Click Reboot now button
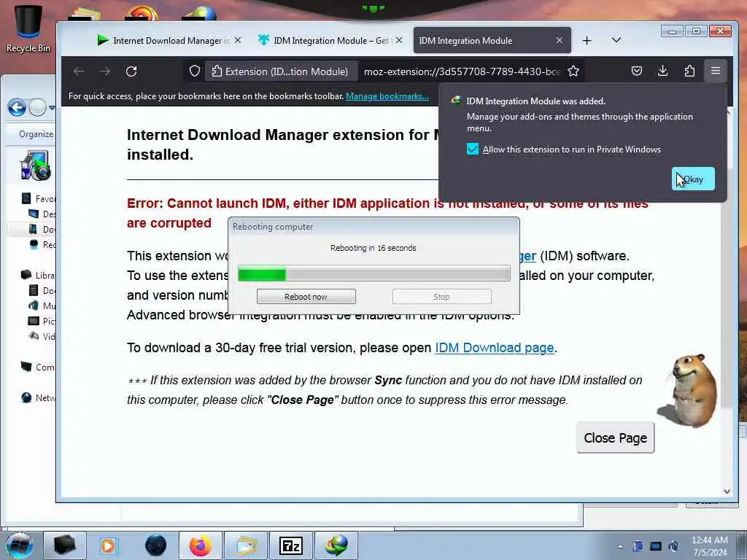The height and width of the screenshot is (560, 747). [x=306, y=297]
